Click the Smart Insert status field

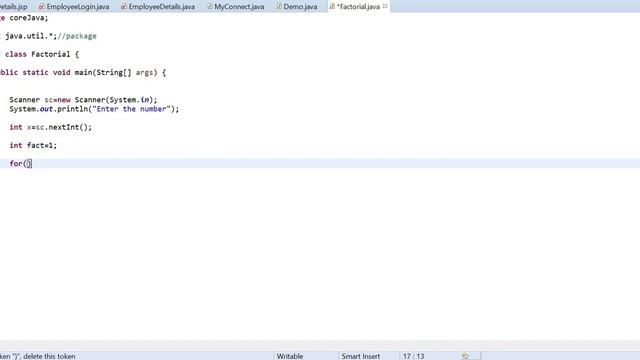tap(361, 356)
